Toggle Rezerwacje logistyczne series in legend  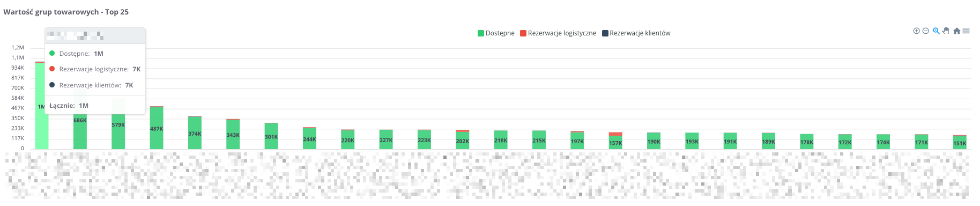coord(558,33)
